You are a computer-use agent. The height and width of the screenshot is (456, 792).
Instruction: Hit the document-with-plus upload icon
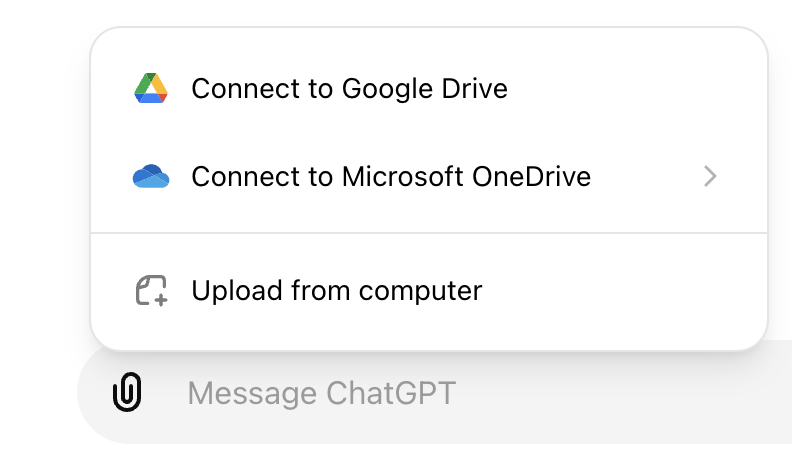(151, 291)
